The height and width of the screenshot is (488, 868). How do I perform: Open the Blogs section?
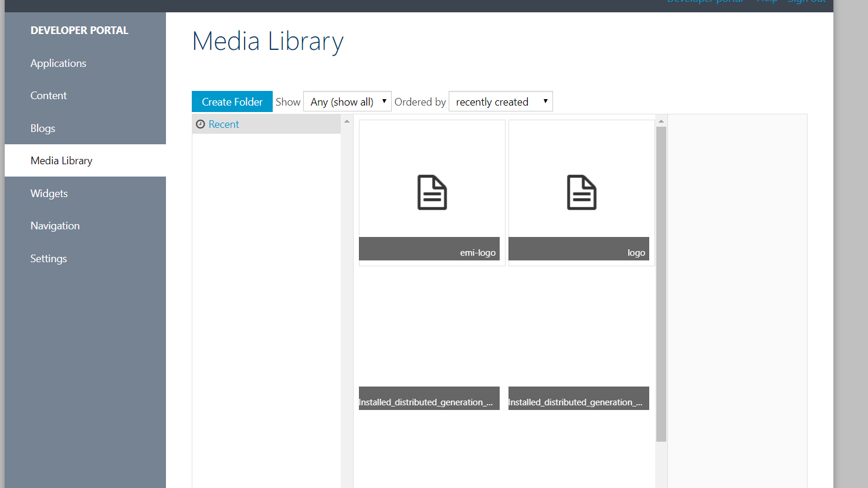coord(42,128)
